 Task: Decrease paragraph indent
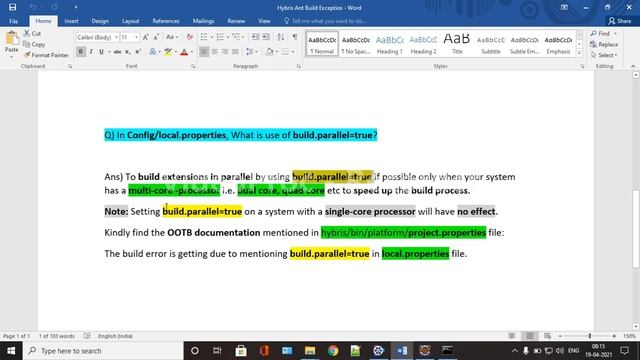point(256,37)
